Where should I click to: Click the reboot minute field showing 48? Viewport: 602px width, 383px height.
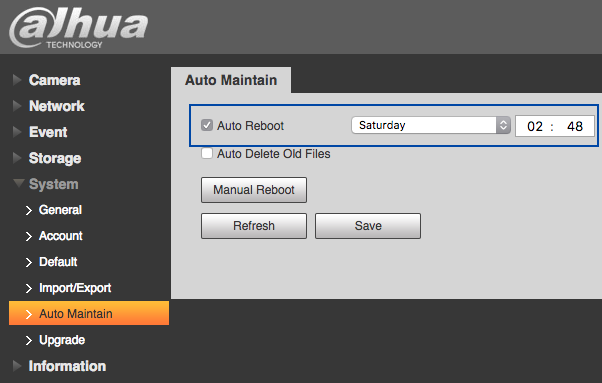click(575, 126)
